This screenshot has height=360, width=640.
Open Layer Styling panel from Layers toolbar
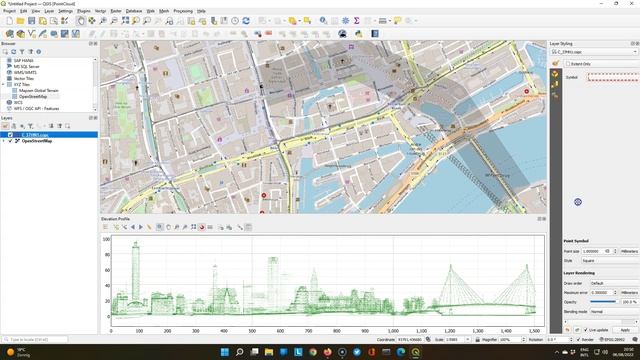(5, 126)
